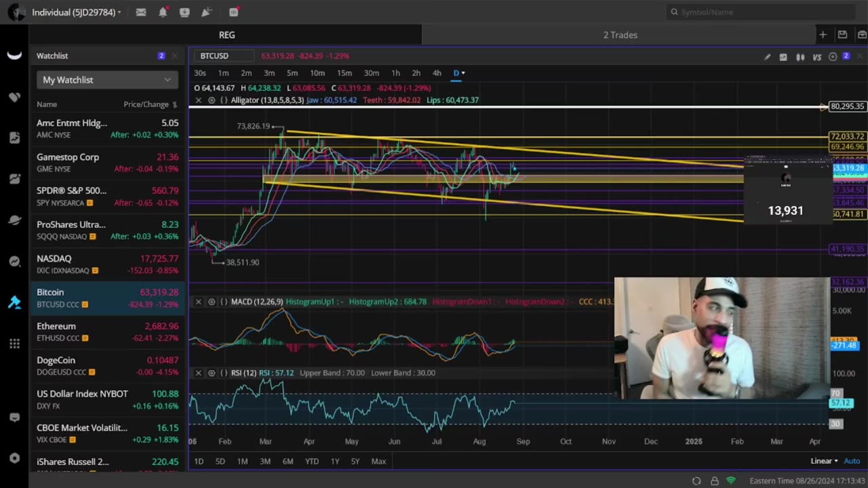The height and width of the screenshot is (488, 868).
Task: Switch to the REG tab
Action: pos(226,35)
